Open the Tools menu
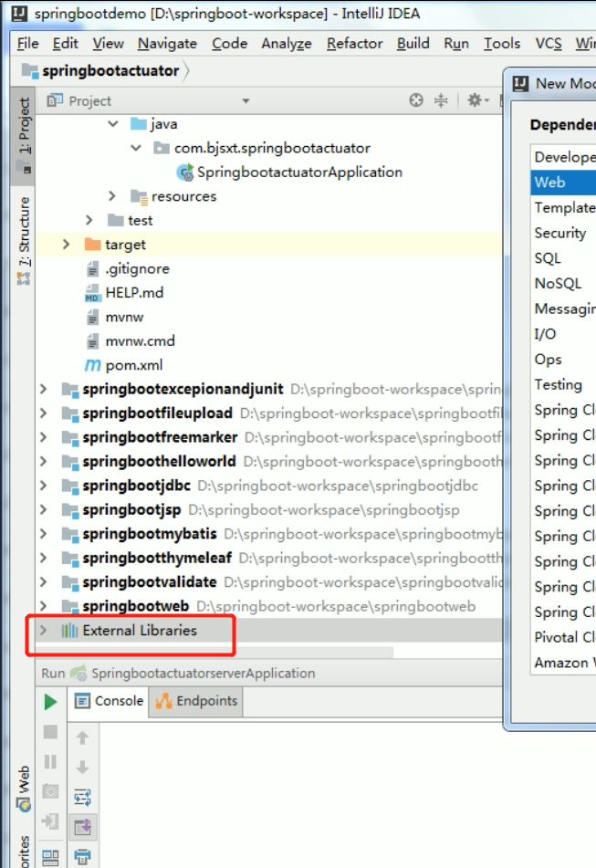The image size is (596, 868). point(502,43)
